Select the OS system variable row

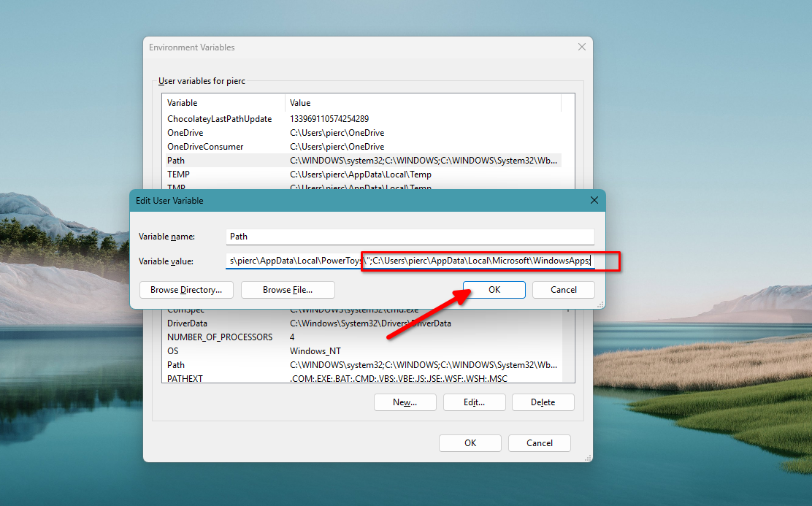[219, 350]
